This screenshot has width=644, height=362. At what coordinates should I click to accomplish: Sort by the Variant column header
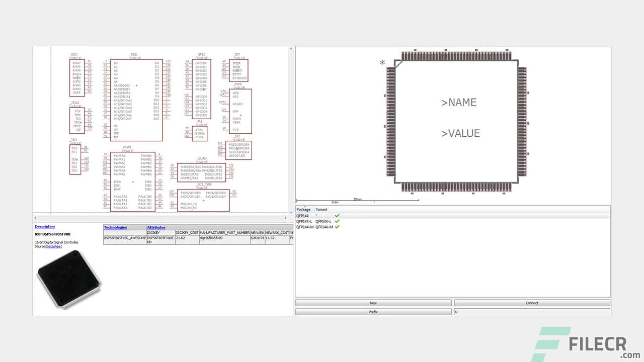point(321,209)
